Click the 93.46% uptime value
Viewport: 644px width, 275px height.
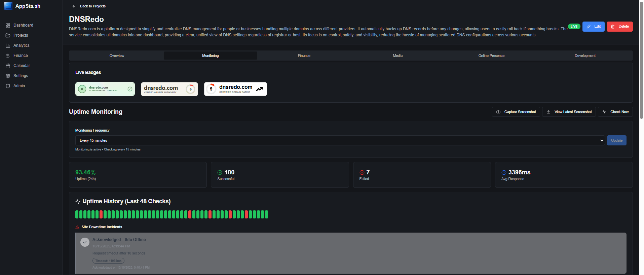coord(85,172)
